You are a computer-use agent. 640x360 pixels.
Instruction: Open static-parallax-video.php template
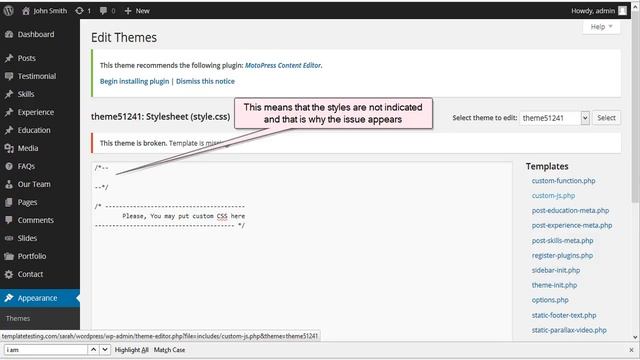point(569,330)
